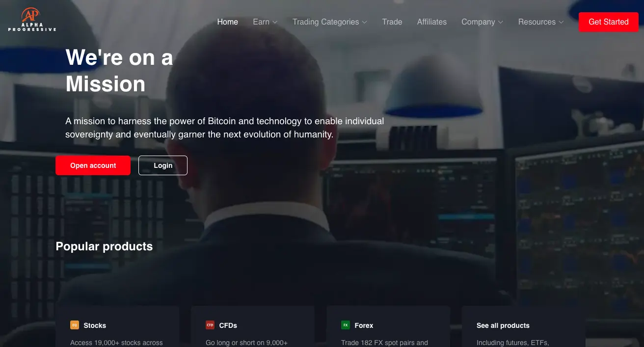Open the Stocks product card
Viewport: 644px width, 347px height.
point(117,326)
